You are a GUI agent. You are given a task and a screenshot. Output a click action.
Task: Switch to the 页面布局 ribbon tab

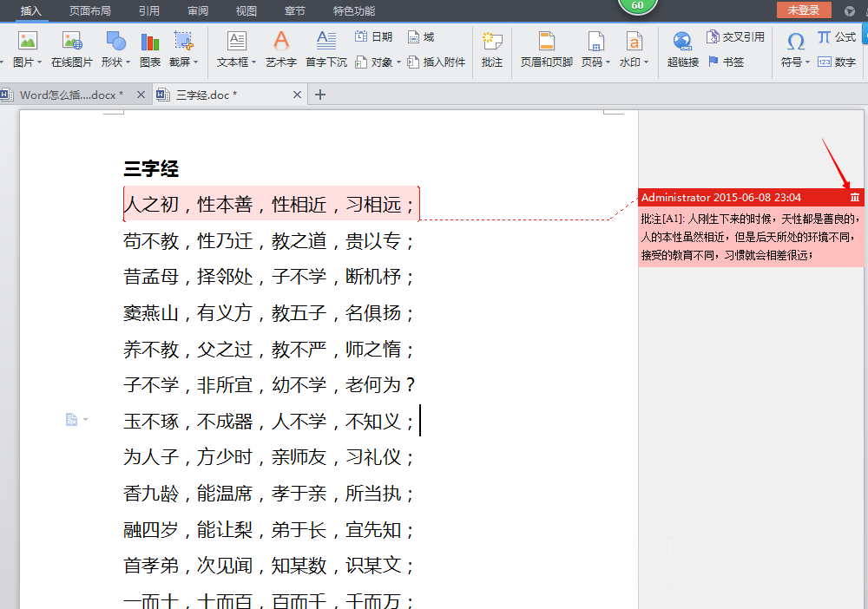pyautogui.click(x=89, y=11)
